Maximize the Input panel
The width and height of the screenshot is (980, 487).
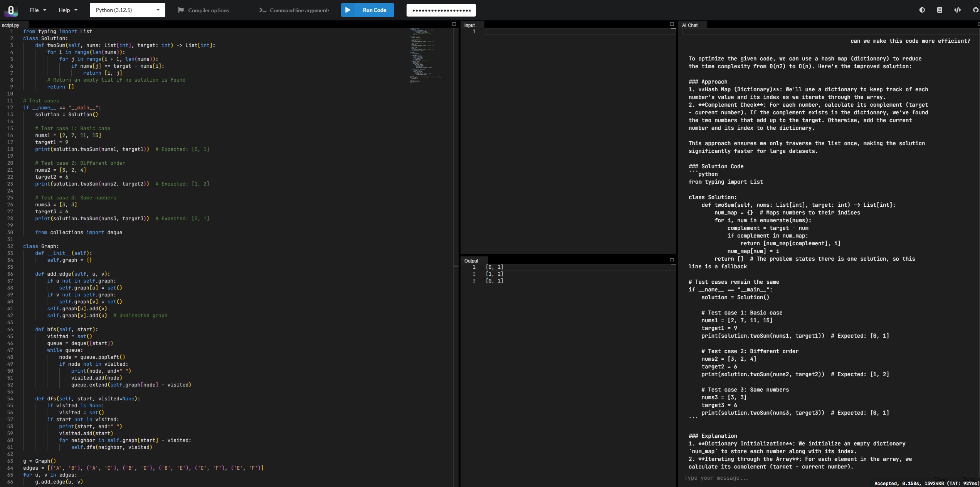[x=672, y=24]
